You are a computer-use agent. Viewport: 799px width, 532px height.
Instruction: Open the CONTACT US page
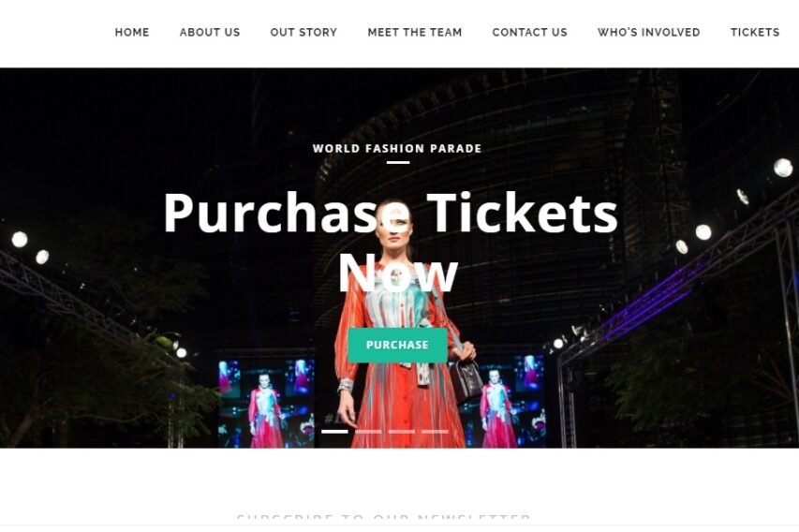(x=529, y=32)
